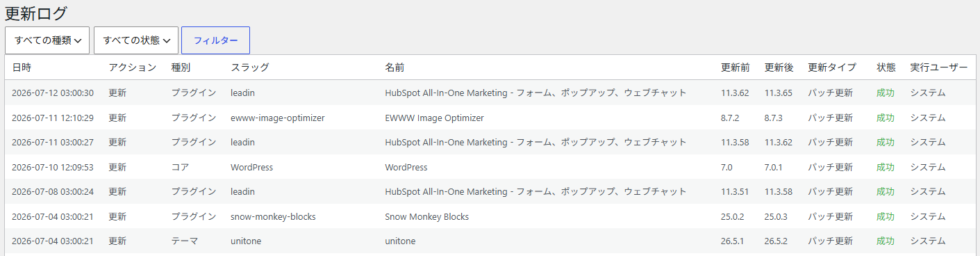
Task: Click the 8.7.2 previous version value
Action: coord(730,118)
